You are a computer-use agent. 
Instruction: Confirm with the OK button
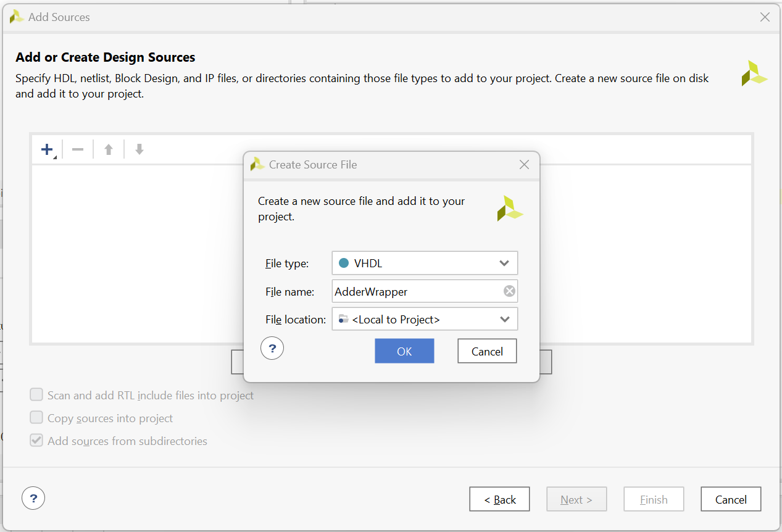coord(404,351)
